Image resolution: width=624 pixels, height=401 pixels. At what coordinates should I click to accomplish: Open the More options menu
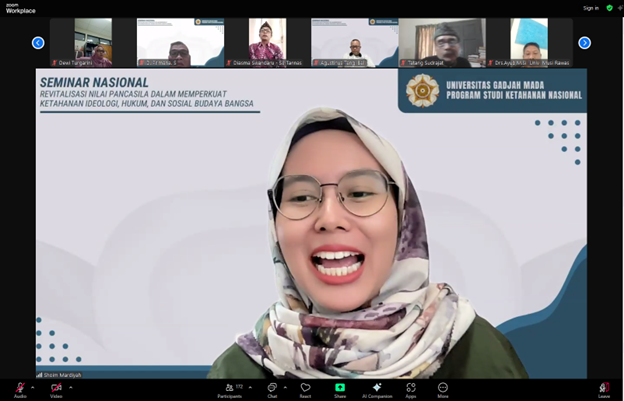click(x=443, y=388)
